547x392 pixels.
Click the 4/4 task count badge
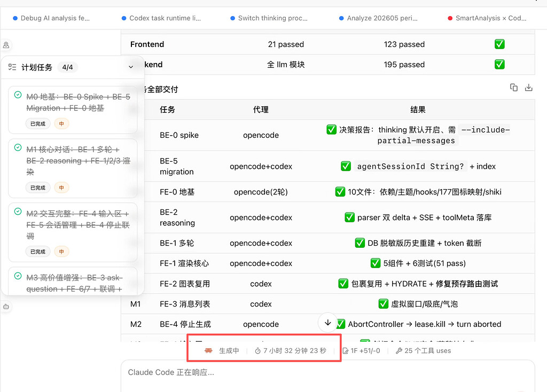tap(67, 67)
